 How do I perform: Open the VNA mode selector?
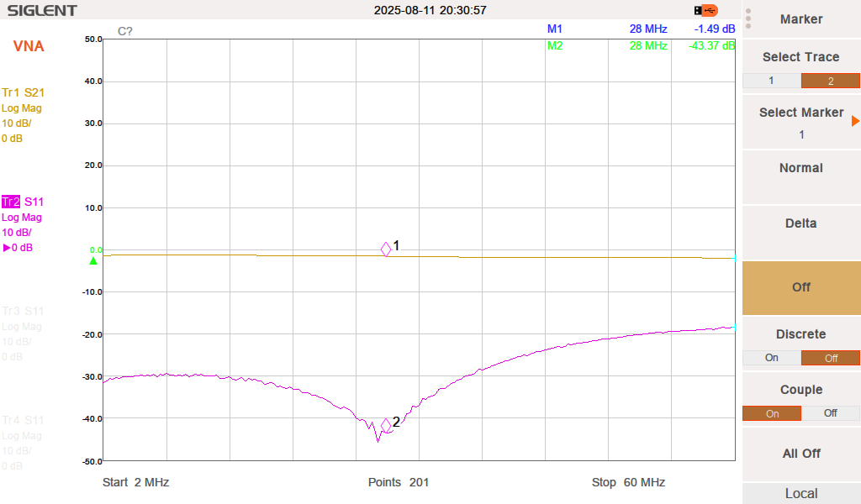point(27,46)
